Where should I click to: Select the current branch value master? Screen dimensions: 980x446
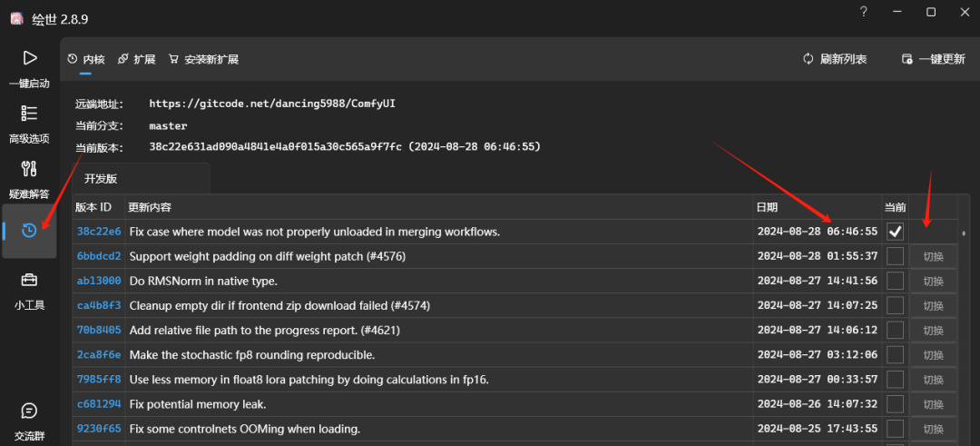pos(168,125)
